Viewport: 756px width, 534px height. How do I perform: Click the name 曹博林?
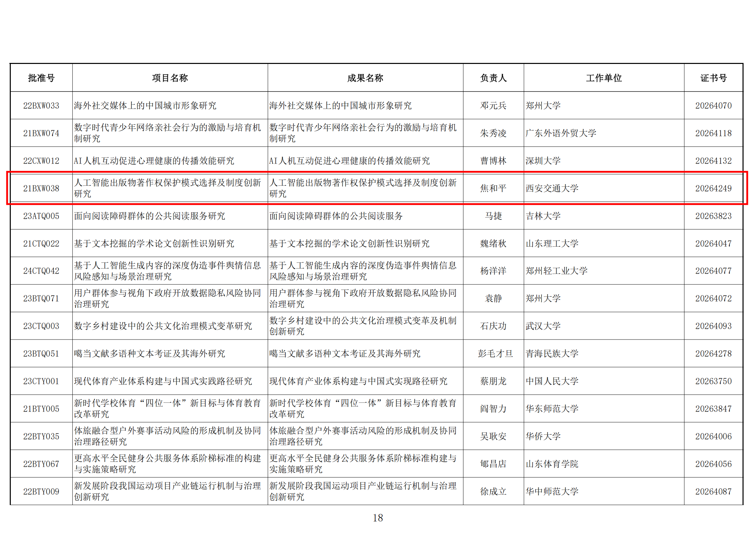click(493, 161)
